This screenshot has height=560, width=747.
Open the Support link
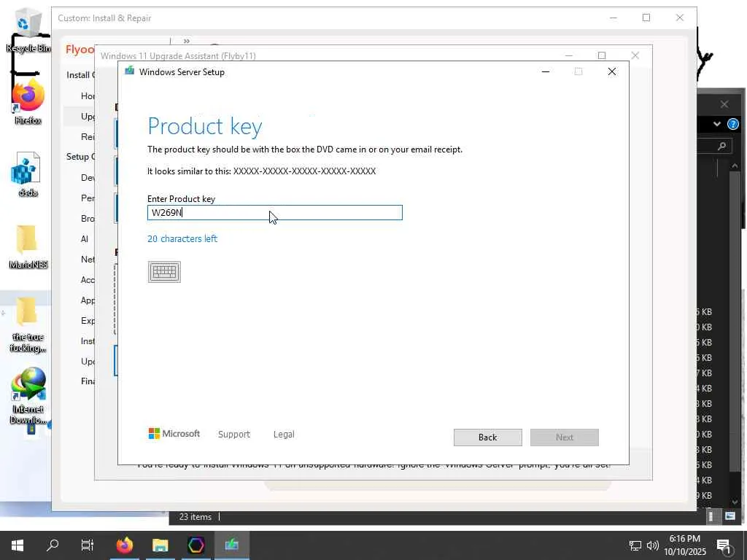[x=234, y=435]
